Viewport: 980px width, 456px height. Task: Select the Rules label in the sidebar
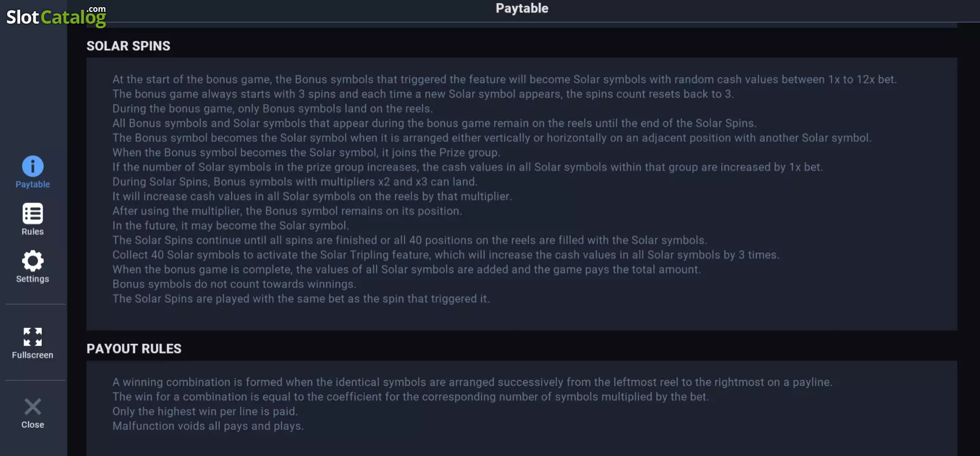[32, 232]
